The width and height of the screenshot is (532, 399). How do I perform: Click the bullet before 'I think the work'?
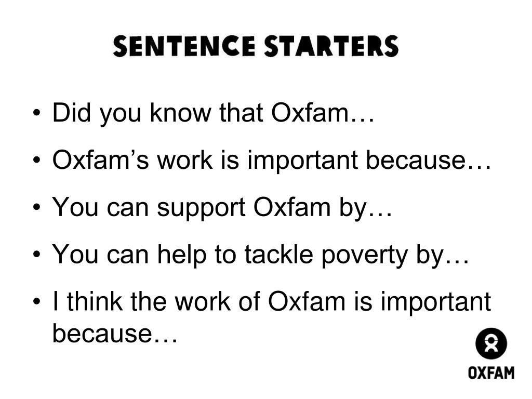point(37,301)
